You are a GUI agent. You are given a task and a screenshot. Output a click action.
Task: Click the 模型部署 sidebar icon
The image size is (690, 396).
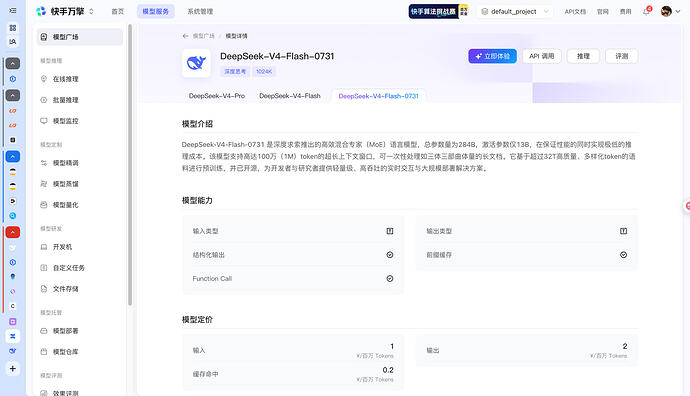[44, 331]
